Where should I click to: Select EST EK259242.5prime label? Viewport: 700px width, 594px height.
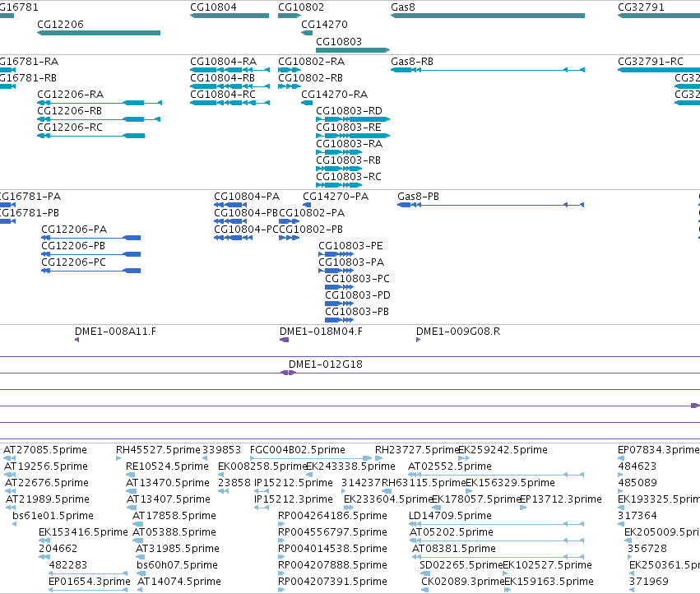pos(503,450)
